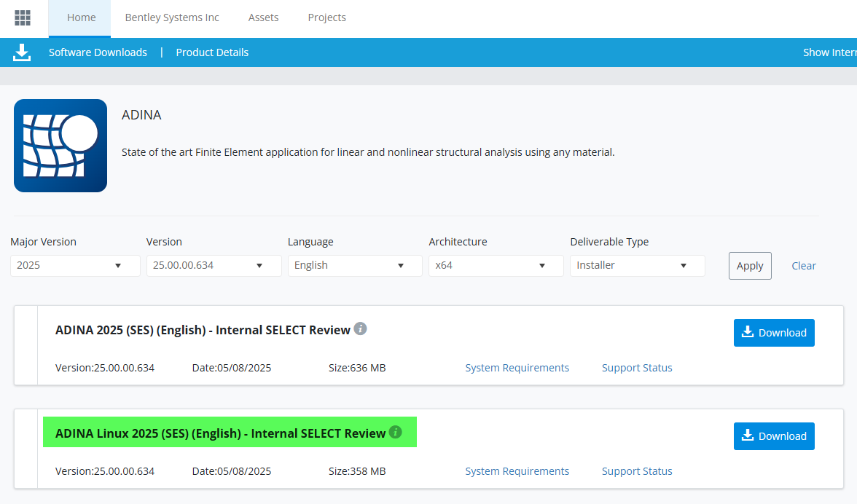Expand the Major Version dropdown showing 2025
Screen dimensions: 857x504
click(76, 265)
